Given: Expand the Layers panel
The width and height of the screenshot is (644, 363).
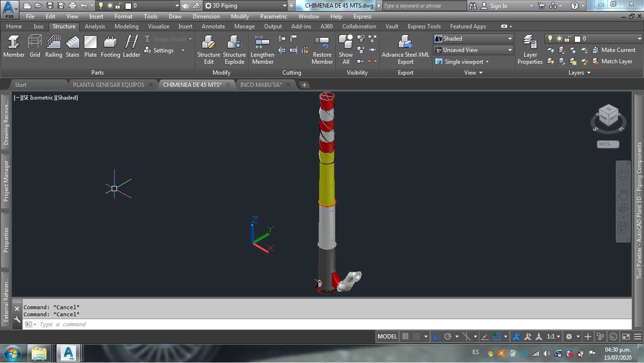Looking at the screenshot, I should [x=579, y=73].
